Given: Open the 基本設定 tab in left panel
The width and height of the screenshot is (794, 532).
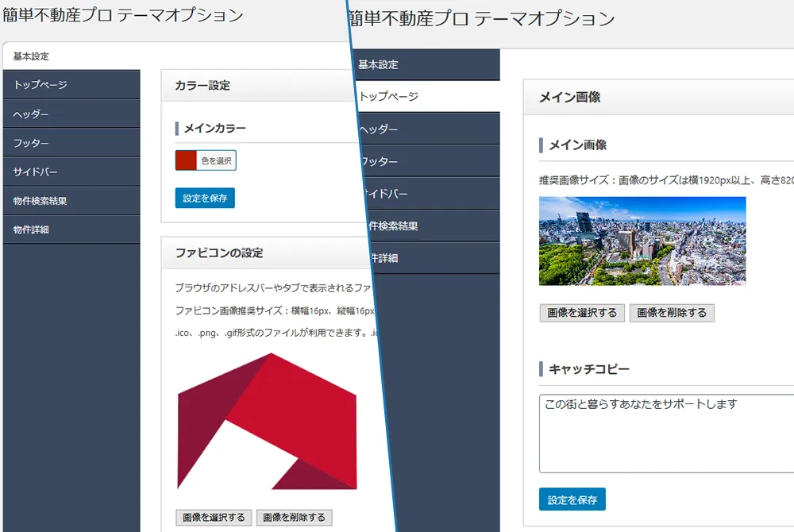Looking at the screenshot, I should [x=32, y=56].
